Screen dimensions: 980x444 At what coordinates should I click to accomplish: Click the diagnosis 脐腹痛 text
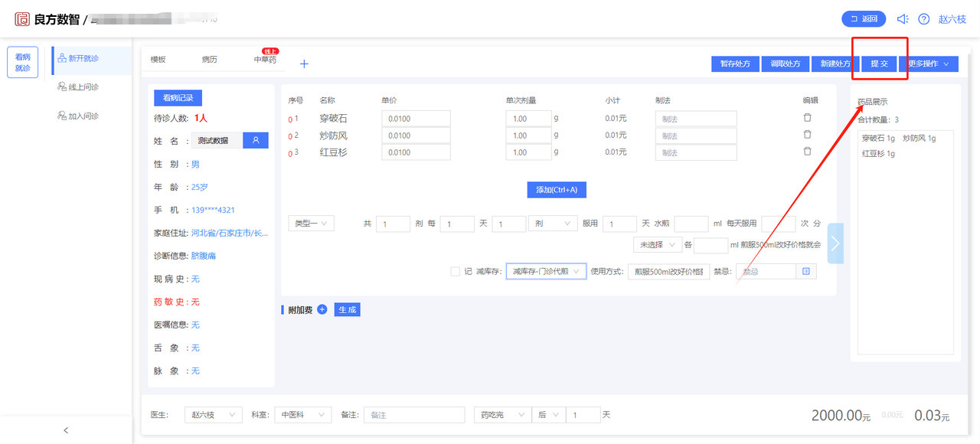(x=203, y=256)
